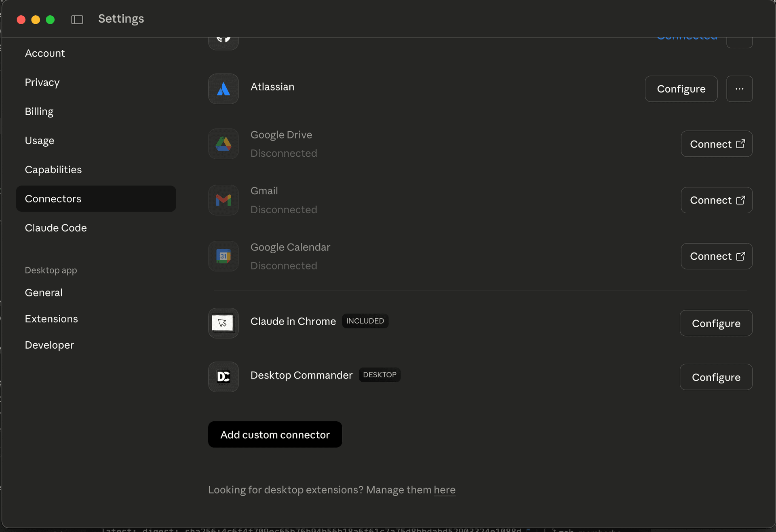Click the Google Calendar connector icon
Image resolution: width=776 pixels, height=532 pixels.
pos(223,256)
